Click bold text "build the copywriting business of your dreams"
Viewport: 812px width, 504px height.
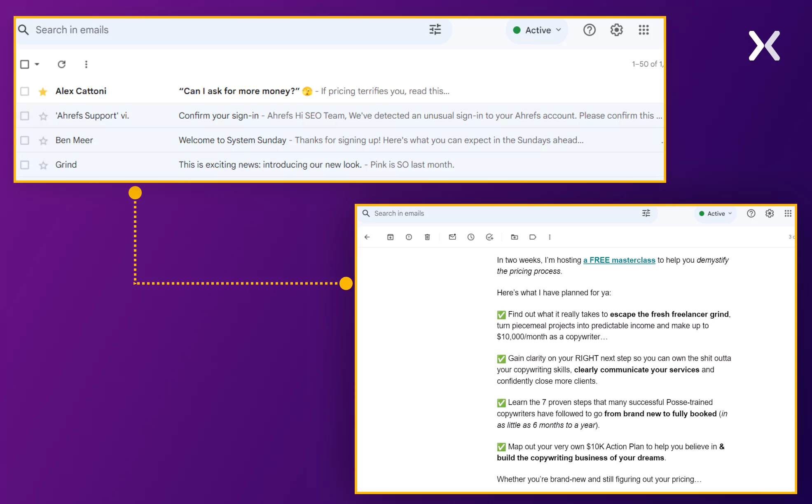pos(580,458)
